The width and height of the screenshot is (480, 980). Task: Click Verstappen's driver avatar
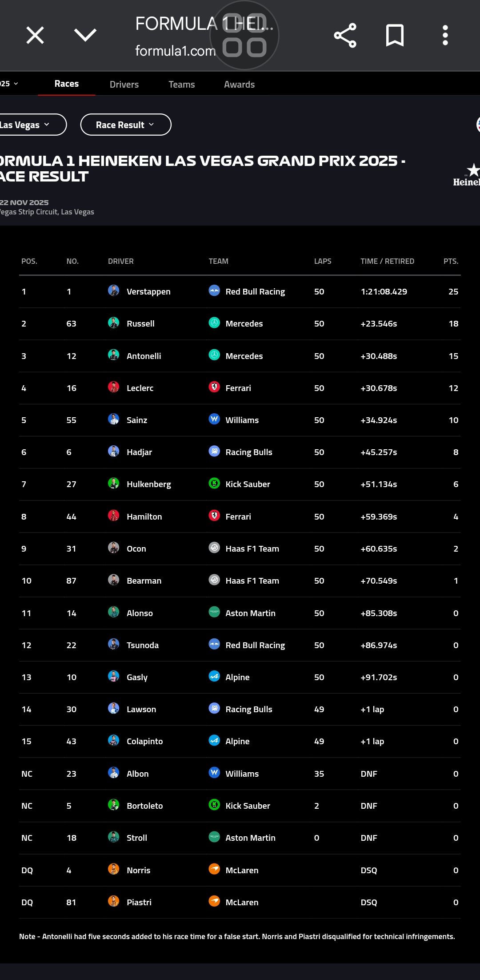(114, 291)
